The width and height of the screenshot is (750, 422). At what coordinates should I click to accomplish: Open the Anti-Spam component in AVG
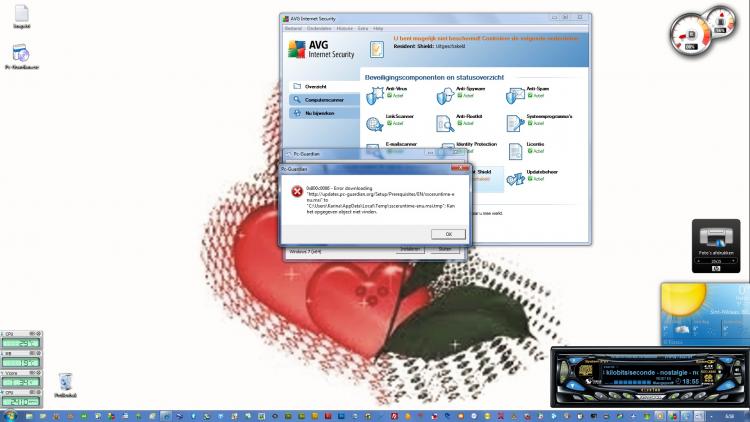click(528, 95)
